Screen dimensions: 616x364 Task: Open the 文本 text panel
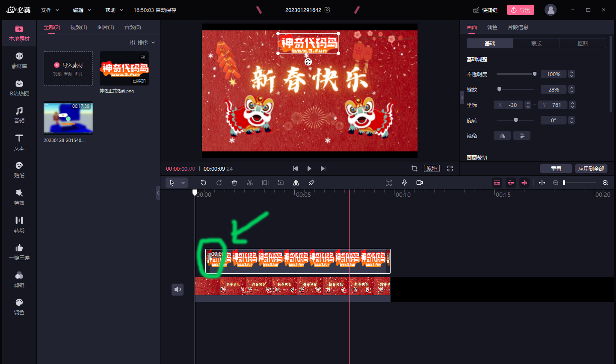pyautogui.click(x=19, y=143)
